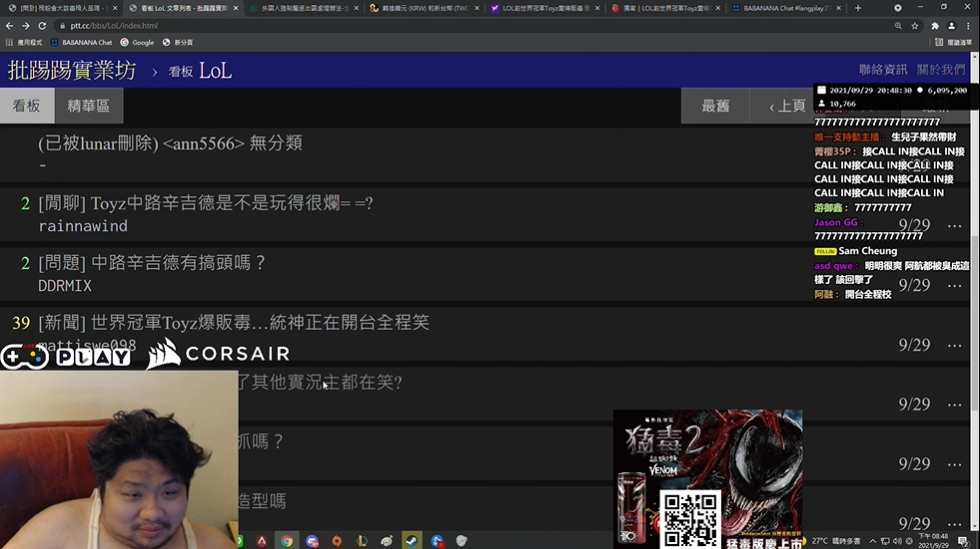Open the Chrome profile avatar icon

(951, 26)
